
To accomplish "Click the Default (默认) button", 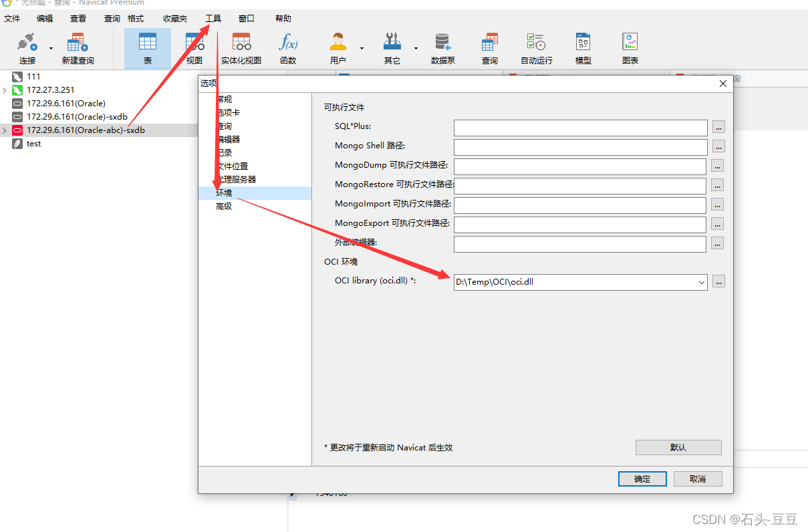I will point(678,447).
